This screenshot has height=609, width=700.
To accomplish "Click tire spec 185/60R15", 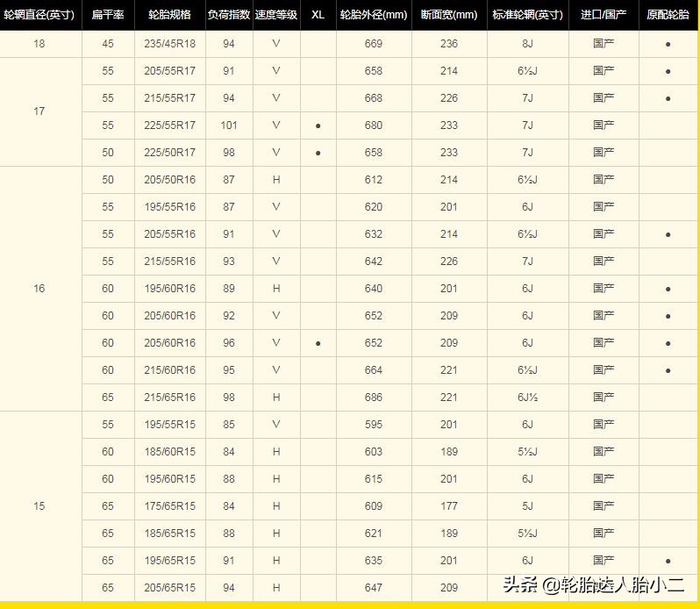I will (169, 452).
